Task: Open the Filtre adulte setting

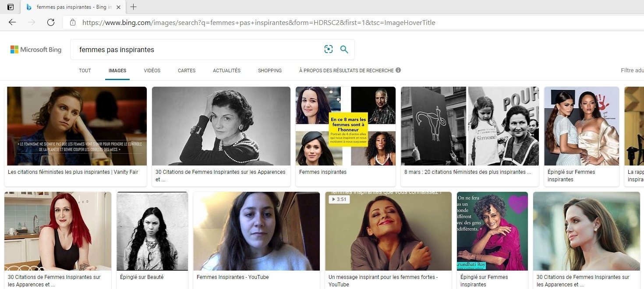Action: tap(632, 70)
